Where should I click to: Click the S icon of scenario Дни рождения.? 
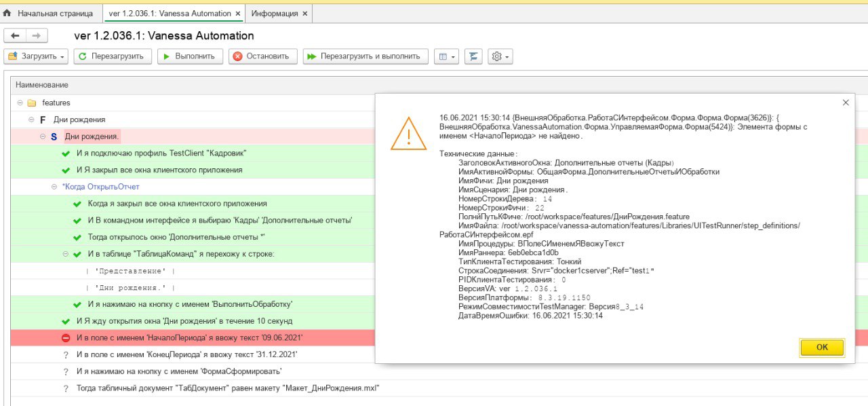click(x=54, y=136)
